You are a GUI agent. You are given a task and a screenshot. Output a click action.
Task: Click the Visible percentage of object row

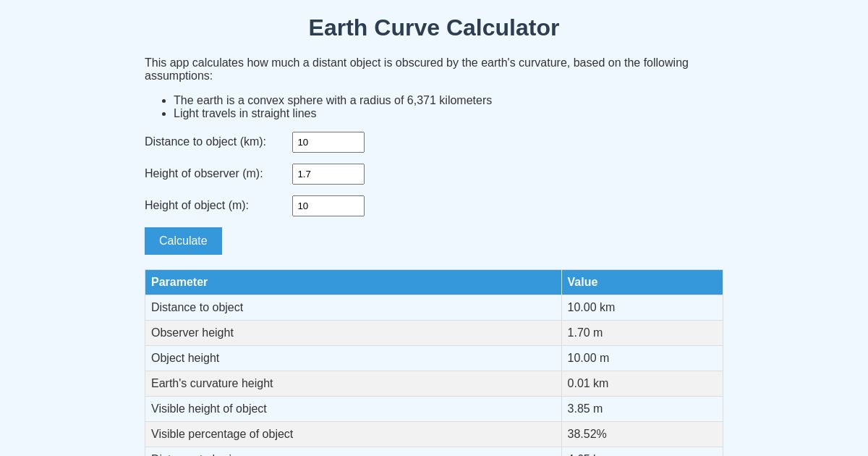point(222,434)
